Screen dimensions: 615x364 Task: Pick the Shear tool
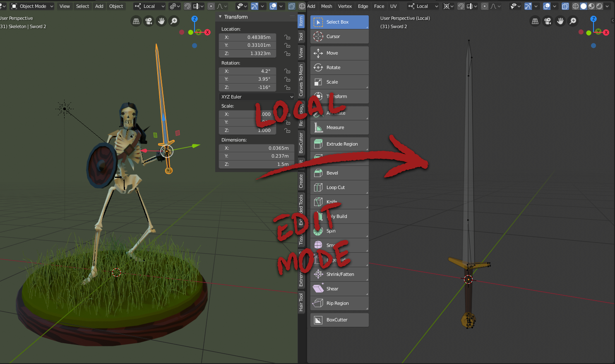click(339, 289)
